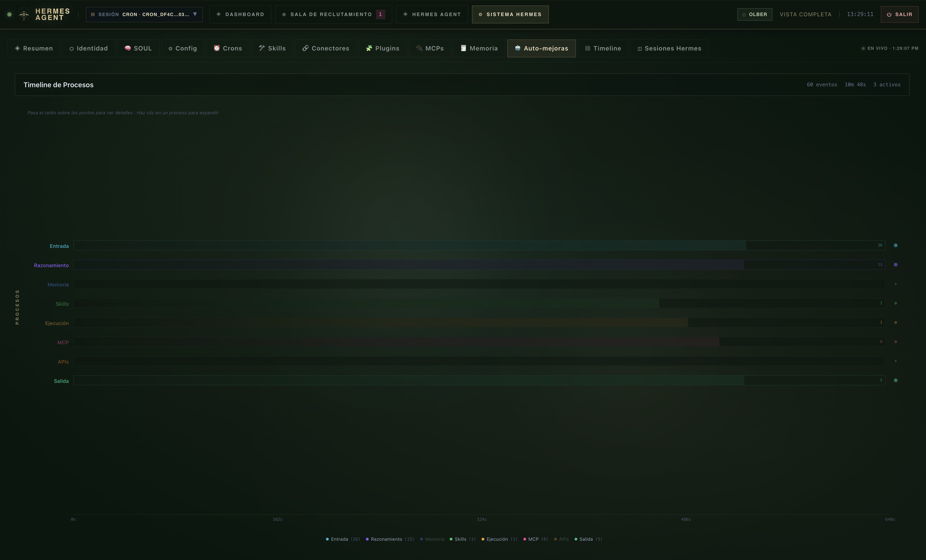Screen dimensions: 926x560
Task: Click the Plugins puzzle piece icon
Action: click(369, 48)
